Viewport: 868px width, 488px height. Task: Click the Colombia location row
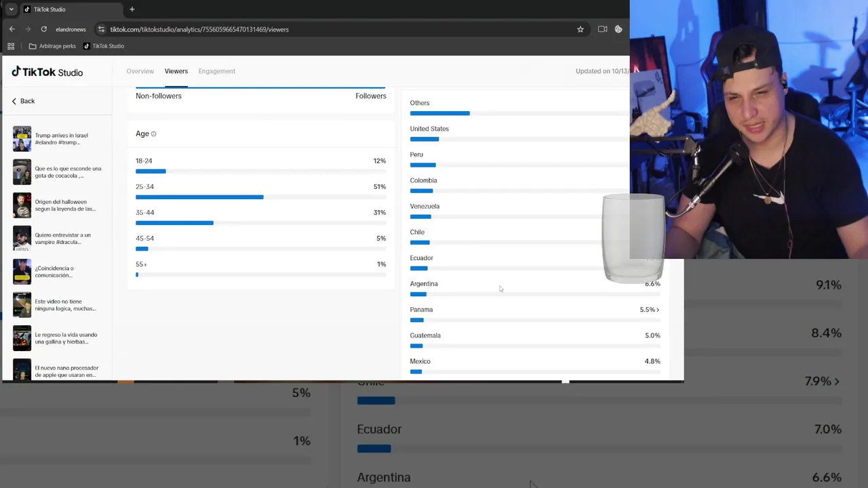click(519, 185)
